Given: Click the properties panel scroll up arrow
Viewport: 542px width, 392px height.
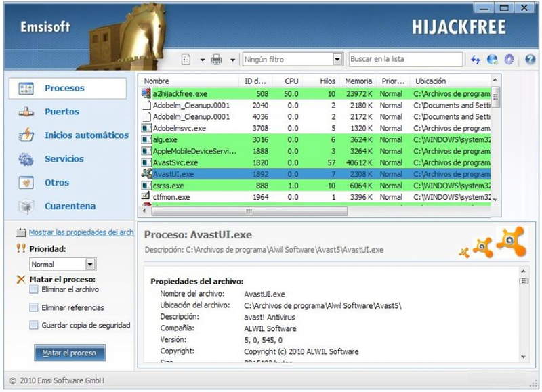Looking at the screenshot, I should [524, 271].
